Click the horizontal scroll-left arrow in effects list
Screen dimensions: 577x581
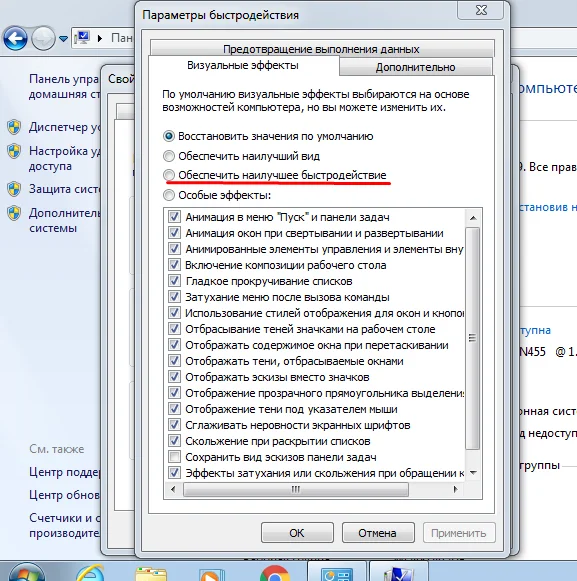[173, 489]
